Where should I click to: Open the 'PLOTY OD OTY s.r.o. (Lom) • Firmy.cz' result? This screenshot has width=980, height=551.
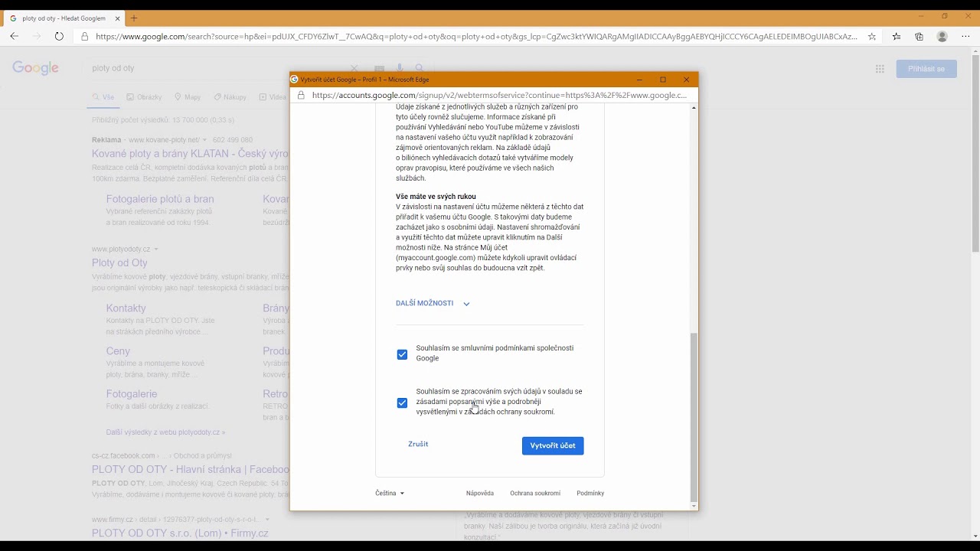click(180, 533)
